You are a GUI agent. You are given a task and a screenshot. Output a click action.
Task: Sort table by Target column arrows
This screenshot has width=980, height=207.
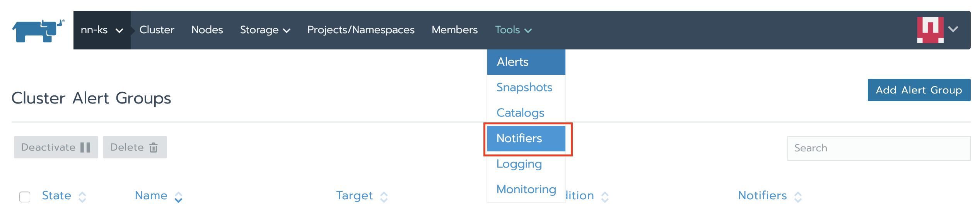[x=384, y=197]
